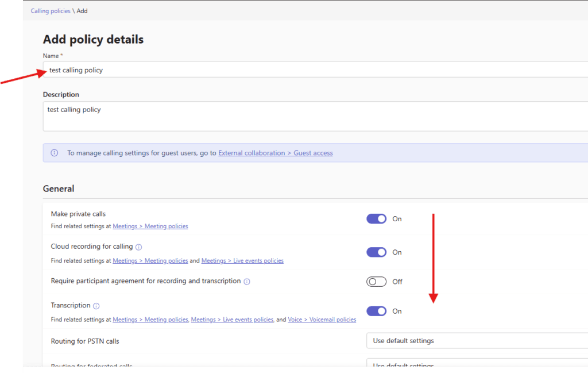Open Live events policies link under Cloud recording
Viewport: 588px width, 373px height.
click(x=242, y=261)
